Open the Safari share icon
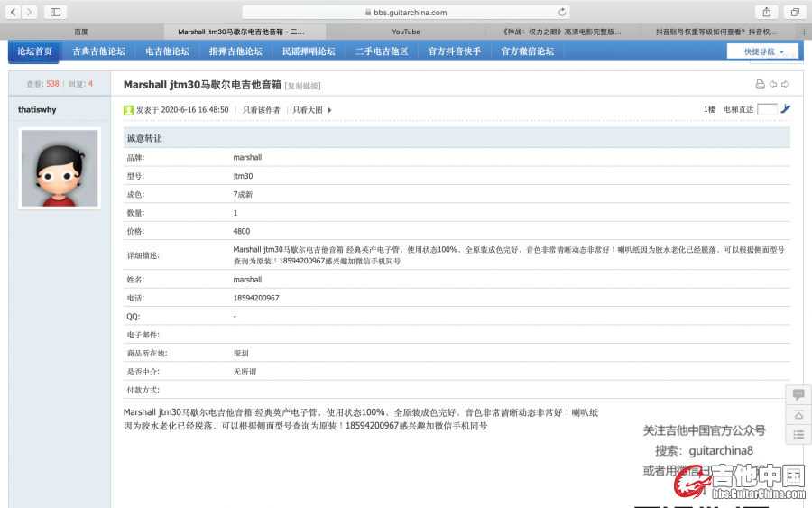The image size is (812, 508). point(767,12)
